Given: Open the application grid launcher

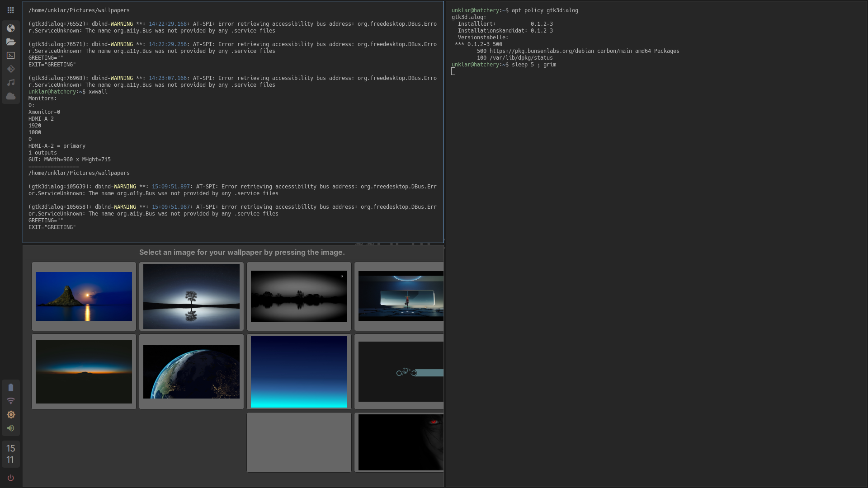Looking at the screenshot, I should click(11, 10).
